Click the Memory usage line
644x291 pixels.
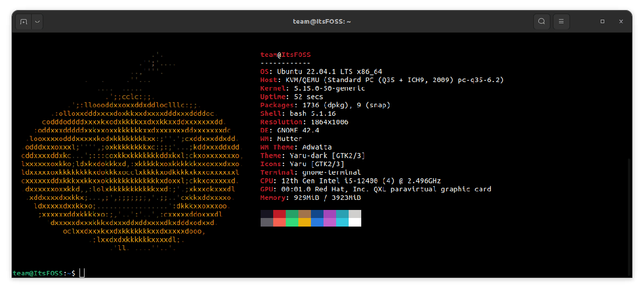[x=310, y=198]
